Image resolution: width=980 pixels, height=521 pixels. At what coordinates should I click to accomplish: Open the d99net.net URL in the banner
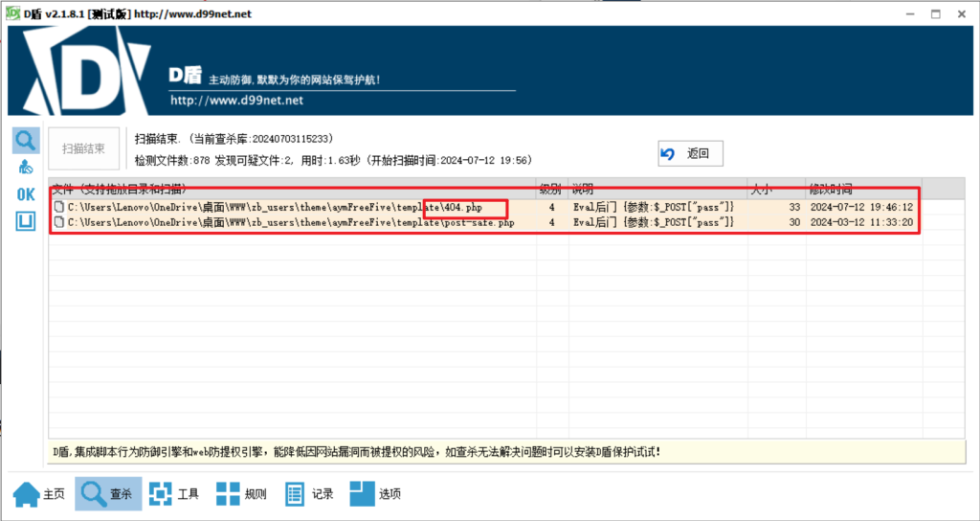point(236,100)
